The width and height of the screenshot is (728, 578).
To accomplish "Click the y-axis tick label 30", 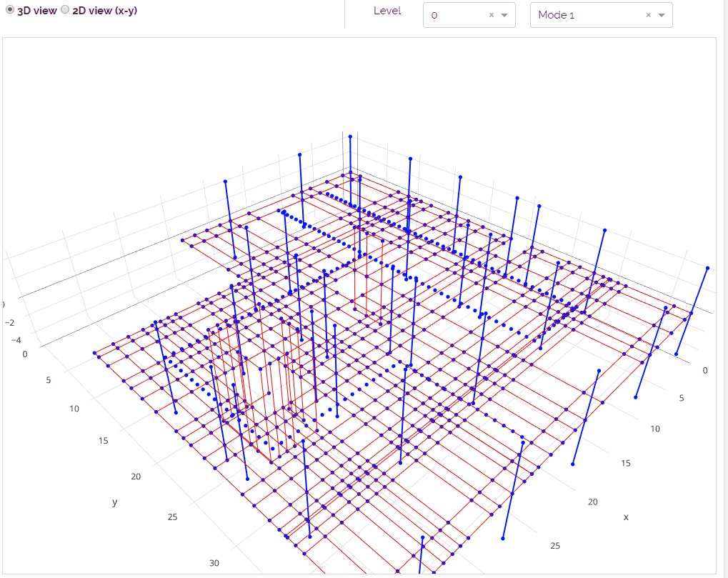I will click(x=214, y=563).
